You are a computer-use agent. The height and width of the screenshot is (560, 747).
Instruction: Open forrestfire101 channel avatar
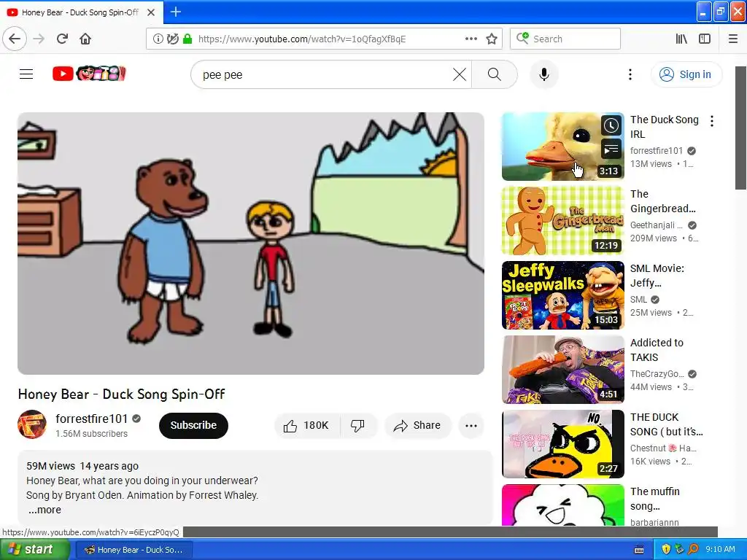(x=32, y=424)
